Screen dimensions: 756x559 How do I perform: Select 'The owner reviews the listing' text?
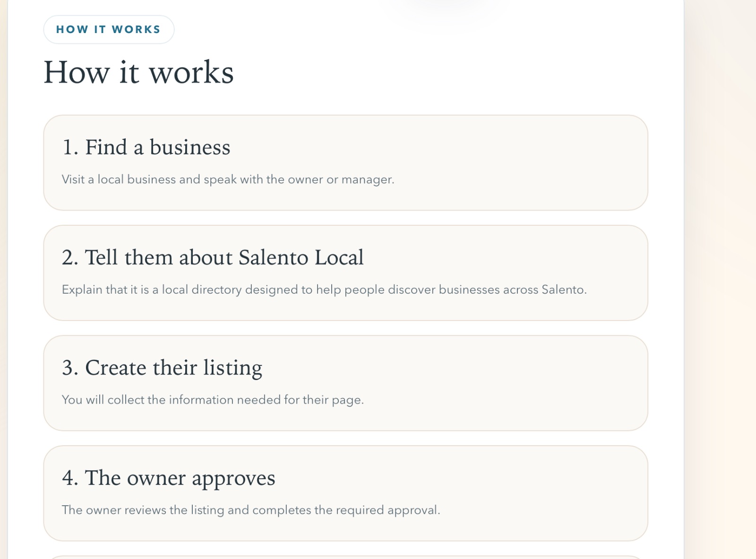[143, 510]
